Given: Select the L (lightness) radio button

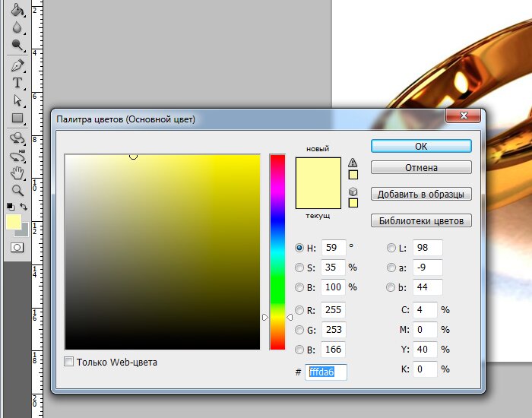Looking at the screenshot, I should tap(391, 247).
